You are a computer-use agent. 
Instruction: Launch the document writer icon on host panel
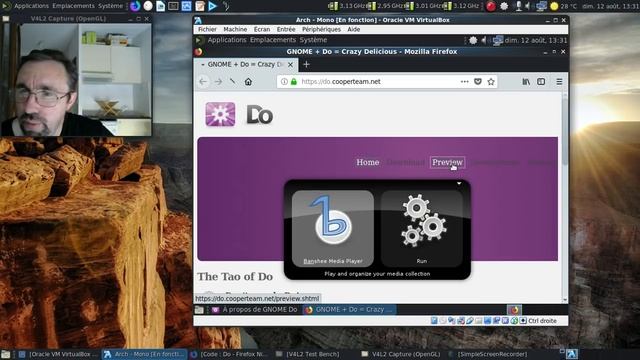point(160,6)
